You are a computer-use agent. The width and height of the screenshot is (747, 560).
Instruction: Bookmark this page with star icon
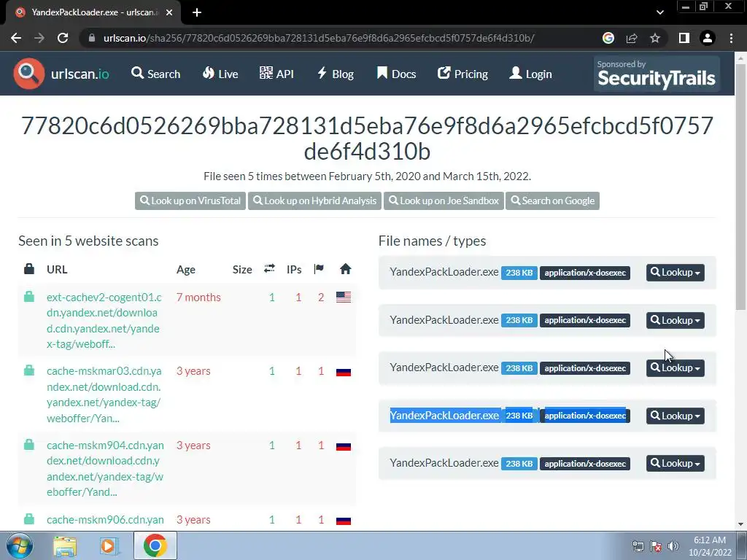click(x=655, y=38)
